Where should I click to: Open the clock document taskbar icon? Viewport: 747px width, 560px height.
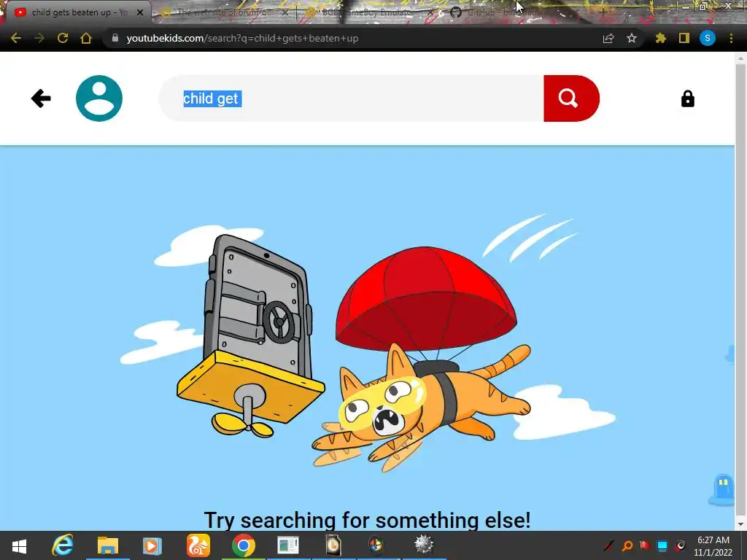click(x=333, y=545)
